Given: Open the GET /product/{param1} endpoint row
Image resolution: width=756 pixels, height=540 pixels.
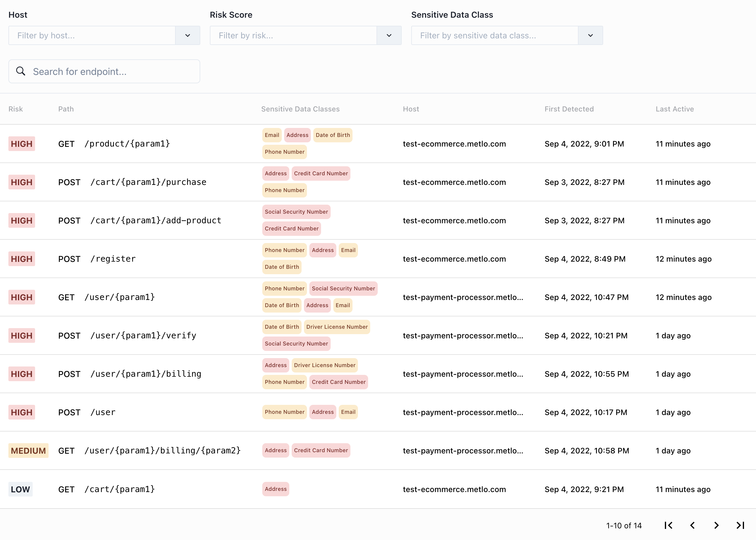Looking at the screenshot, I should [127, 144].
